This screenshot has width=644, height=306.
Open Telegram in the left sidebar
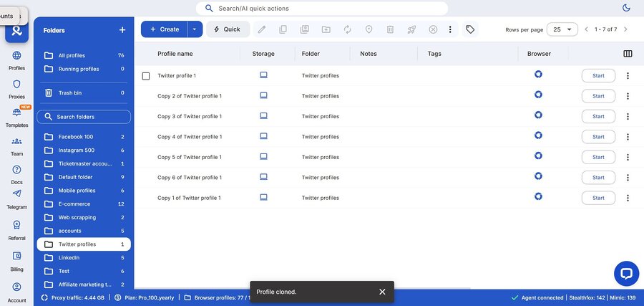17,199
